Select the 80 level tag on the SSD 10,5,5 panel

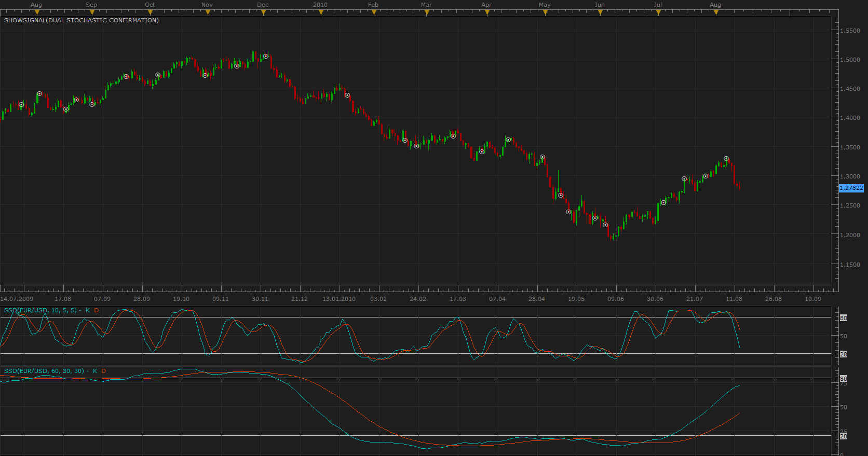pos(844,318)
